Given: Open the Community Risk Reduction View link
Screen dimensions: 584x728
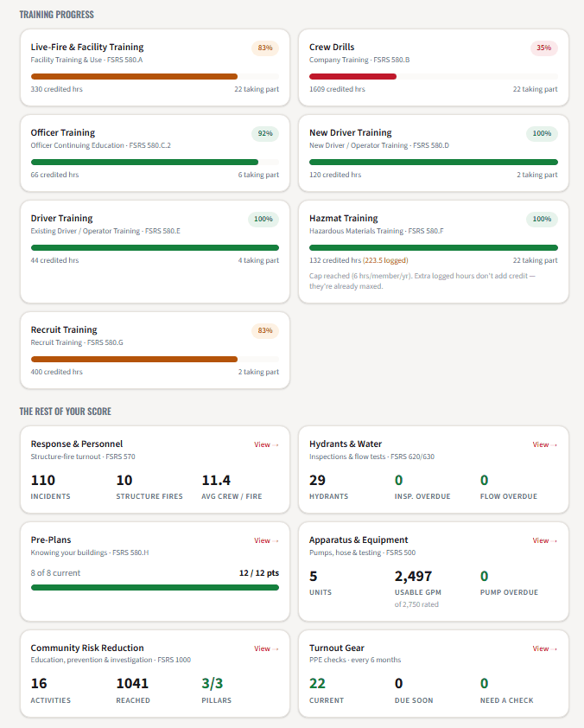Looking at the screenshot, I should click(266, 648).
